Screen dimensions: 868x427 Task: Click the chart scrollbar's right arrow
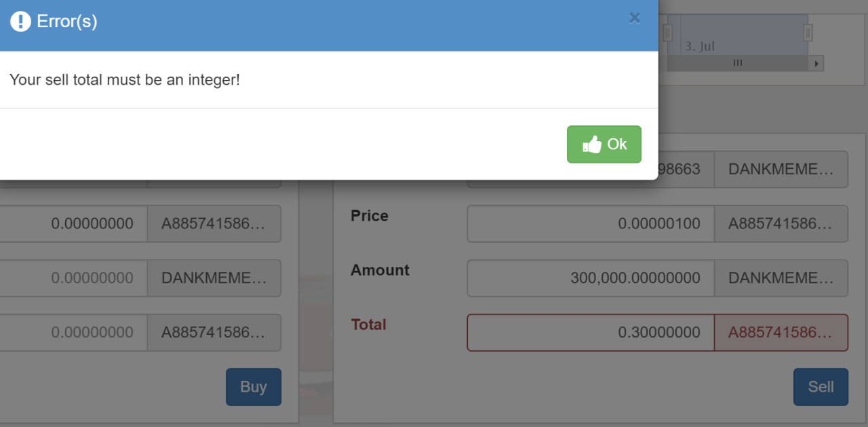point(816,64)
